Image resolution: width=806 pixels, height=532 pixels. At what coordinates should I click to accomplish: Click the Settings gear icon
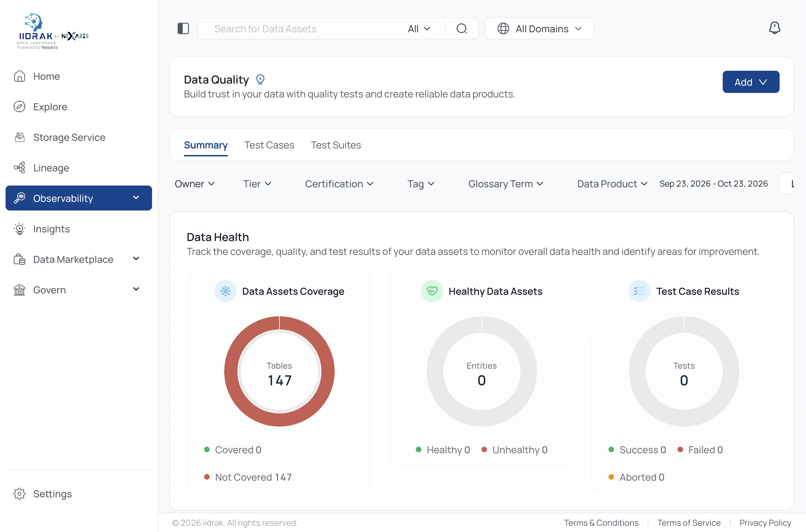click(19, 494)
